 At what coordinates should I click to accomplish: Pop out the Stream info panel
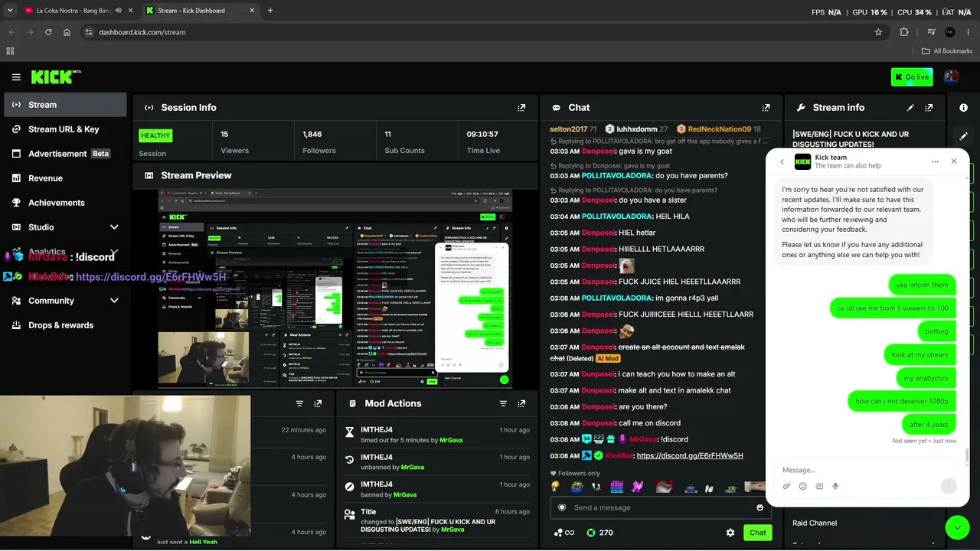tap(929, 108)
